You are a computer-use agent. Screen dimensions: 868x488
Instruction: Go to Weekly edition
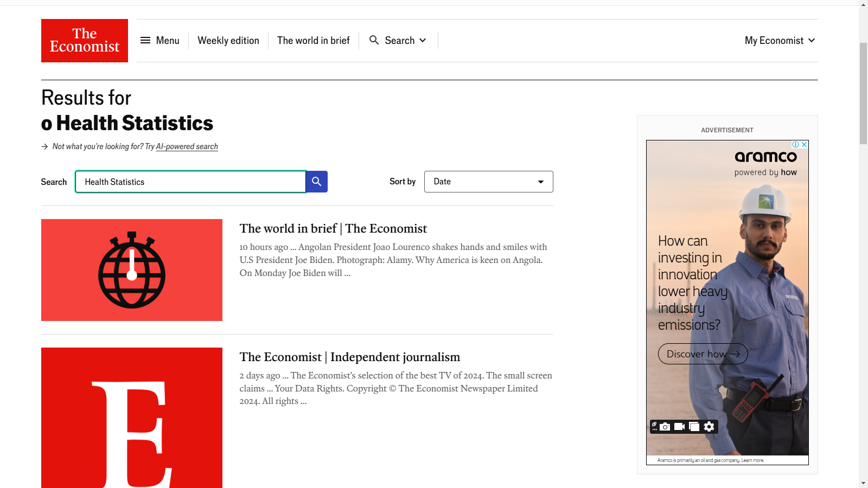click(x=228, y=41)
